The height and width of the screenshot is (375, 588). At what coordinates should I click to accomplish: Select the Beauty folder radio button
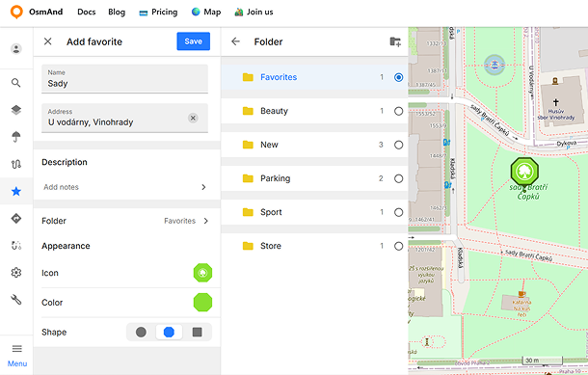(x=399, y=111)
